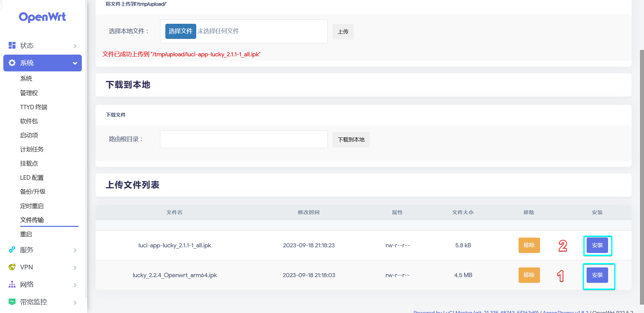Expand the 服务 menu chevron
The image size is (644, 313).
[x=75, y=250]
